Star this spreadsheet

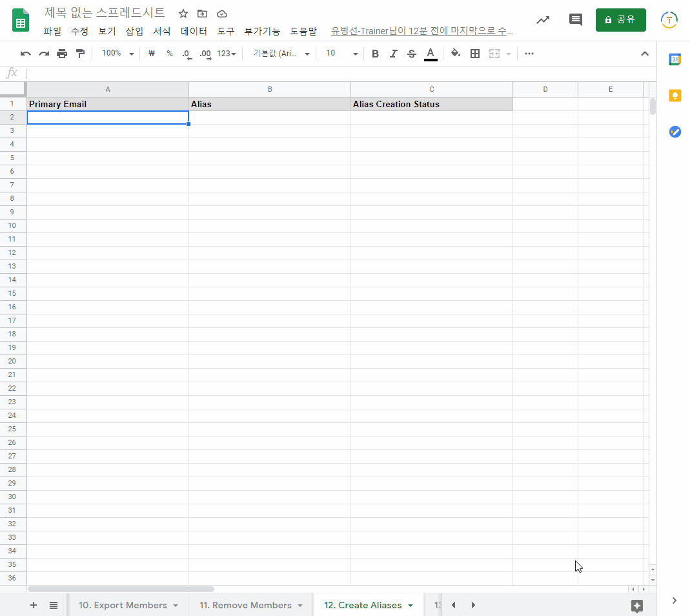coord(183,14)
